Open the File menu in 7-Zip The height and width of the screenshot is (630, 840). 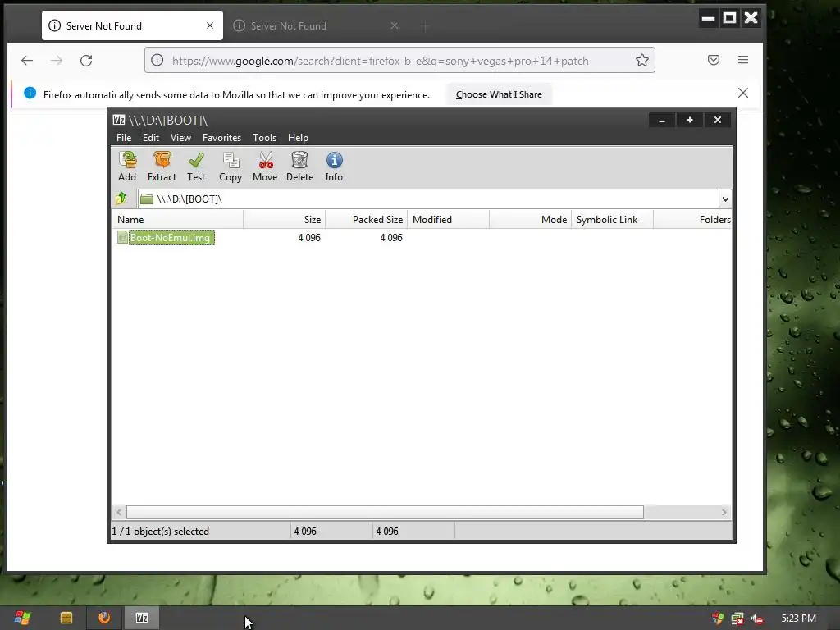124,138
